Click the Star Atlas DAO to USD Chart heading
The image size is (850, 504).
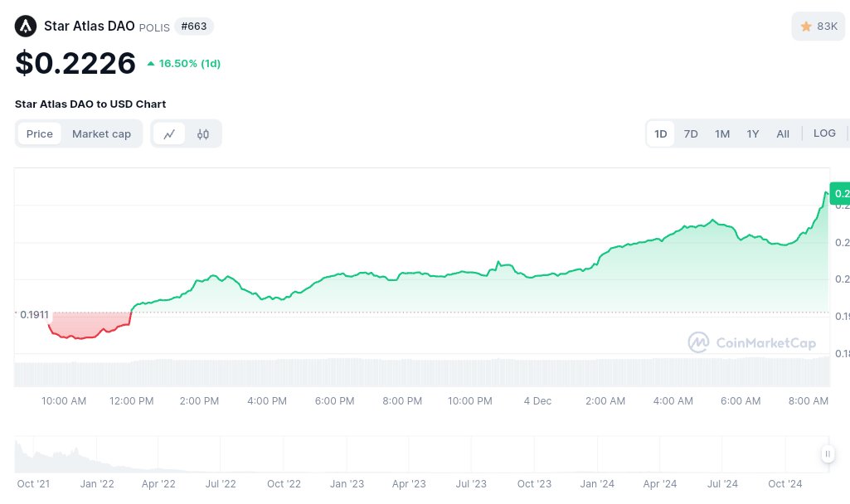(90, 104)
